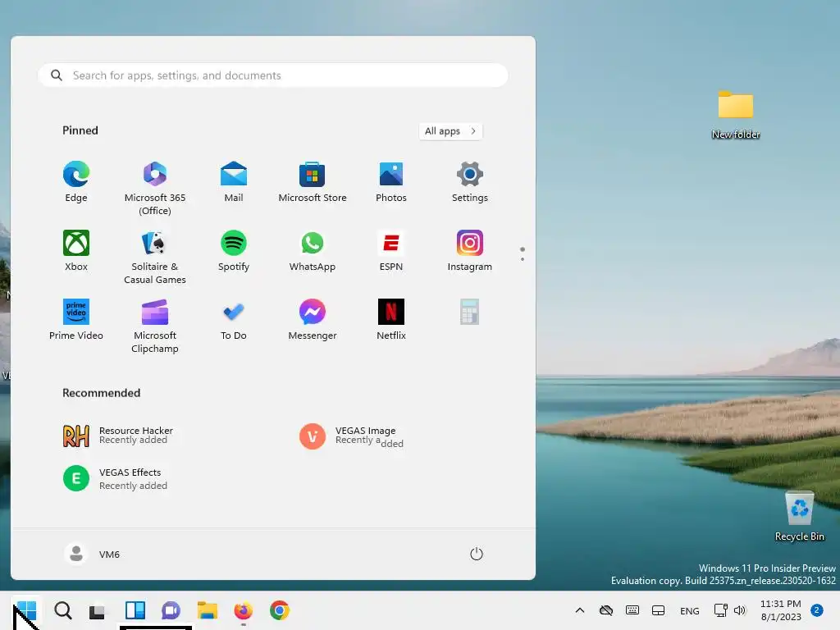Launch the ESPN app
Viewport: 840px width, 630px height.
pos(391,251)
